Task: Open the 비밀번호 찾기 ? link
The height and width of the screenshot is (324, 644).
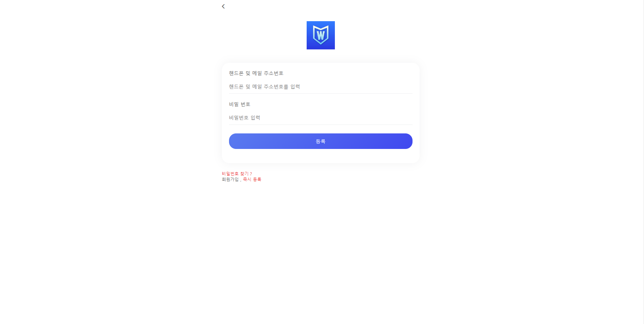Action: (x=237, y=174)
